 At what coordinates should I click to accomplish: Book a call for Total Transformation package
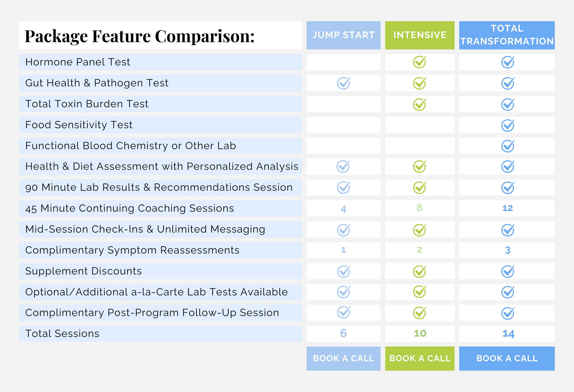click(507, 358)
